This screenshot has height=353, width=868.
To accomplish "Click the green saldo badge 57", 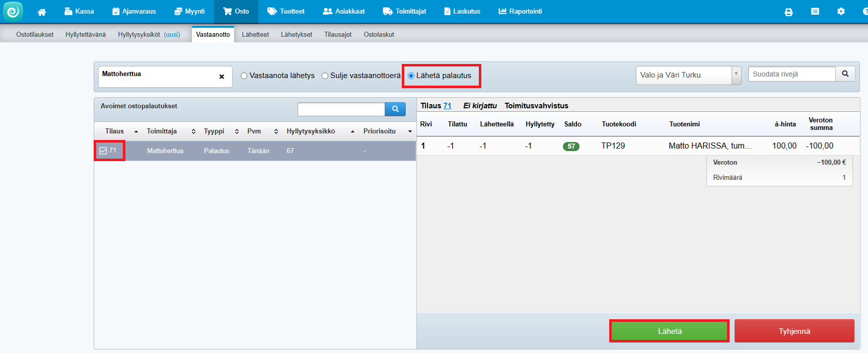I will (571, 147).
